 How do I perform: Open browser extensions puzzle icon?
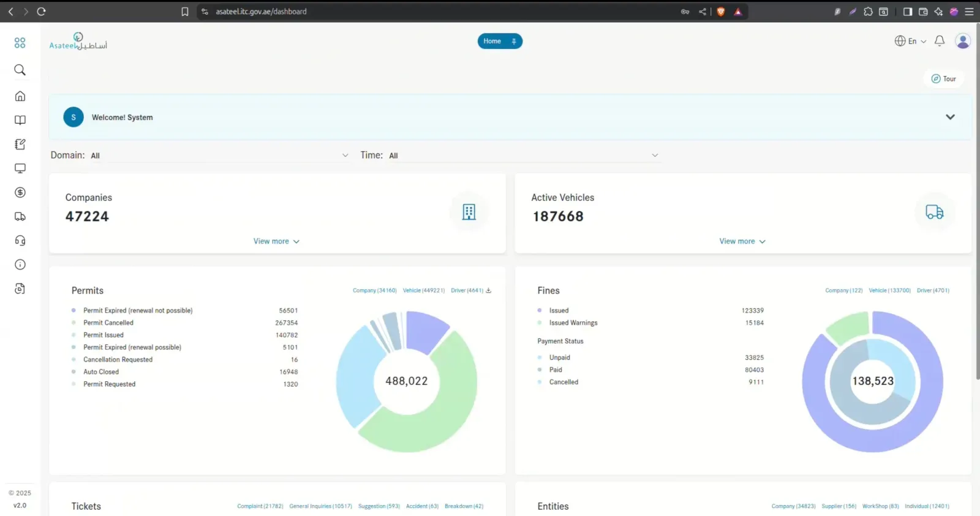tap(868, 12)
